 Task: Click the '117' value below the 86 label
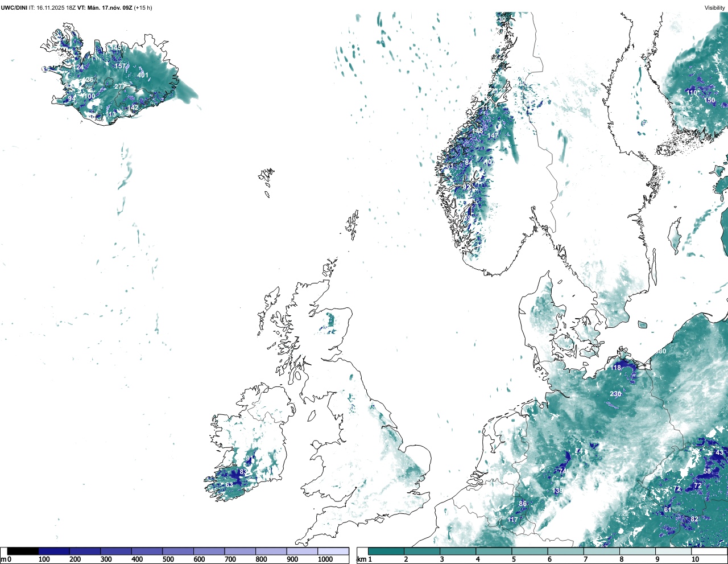pos(512,520)
